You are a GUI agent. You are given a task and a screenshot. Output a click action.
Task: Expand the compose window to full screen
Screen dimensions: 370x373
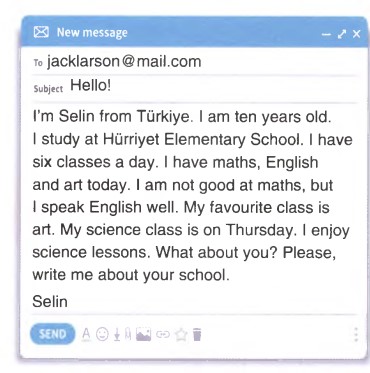pyautogui.click(x=342, y=34)
